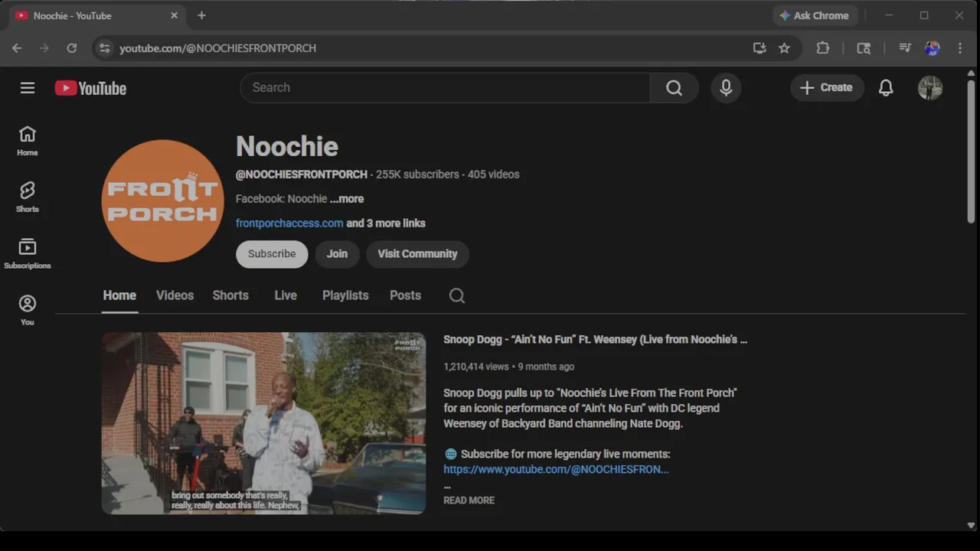Expand channel description with ...more

pyautogui.click(x=347, y=199)
